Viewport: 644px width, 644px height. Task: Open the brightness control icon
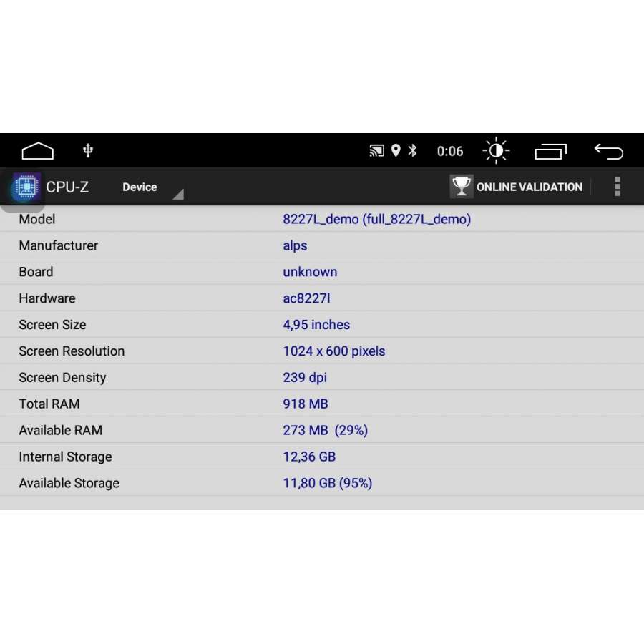[496, 151]
